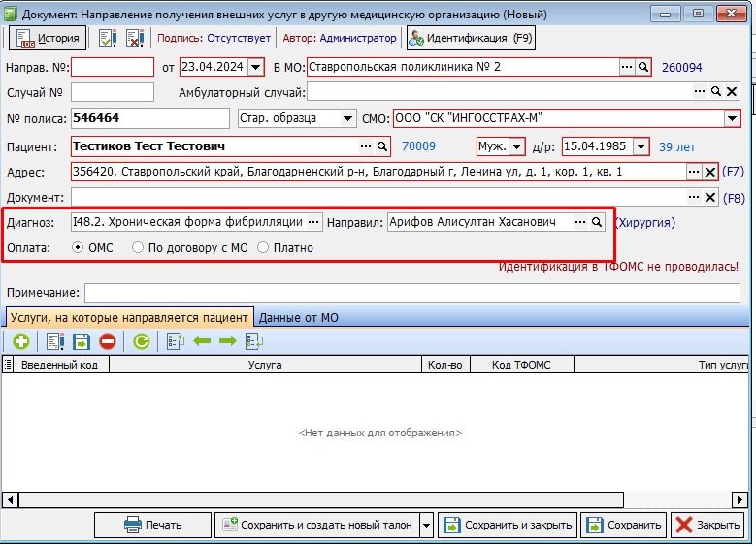The height and width of the screenshot is (546, 756).
Task: Click the Случай № input field
Action: [x=113, y=92]
